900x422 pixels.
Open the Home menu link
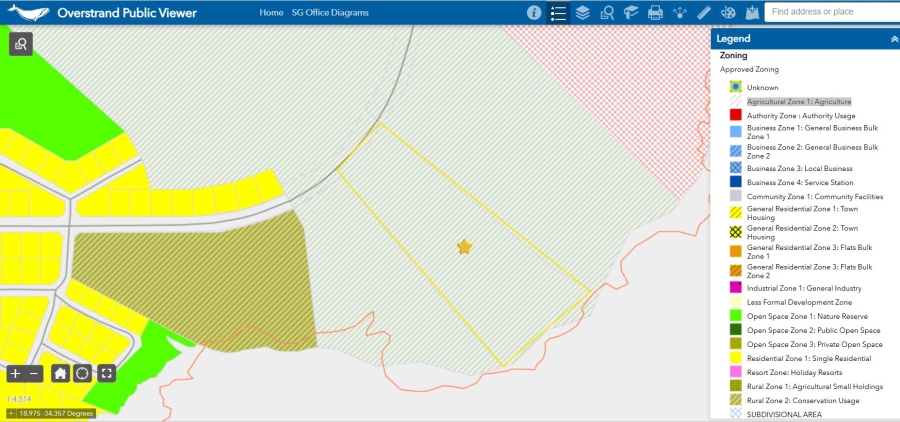[271, 13]
